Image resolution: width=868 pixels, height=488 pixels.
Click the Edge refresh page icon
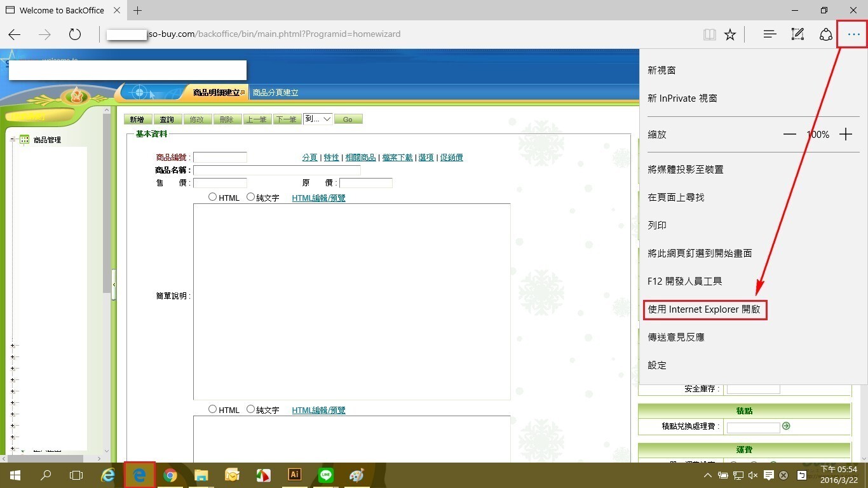point(75,34)
